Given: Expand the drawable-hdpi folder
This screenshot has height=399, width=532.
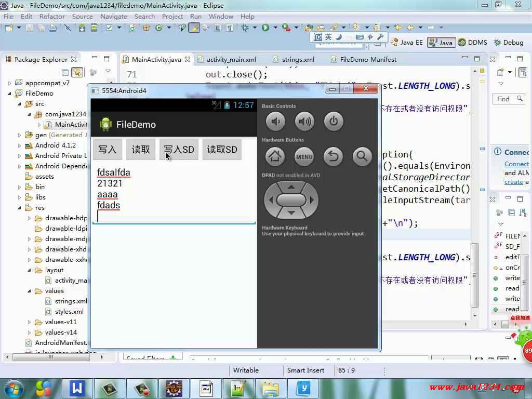Looking at the screenshot, I should coord(30,218).
